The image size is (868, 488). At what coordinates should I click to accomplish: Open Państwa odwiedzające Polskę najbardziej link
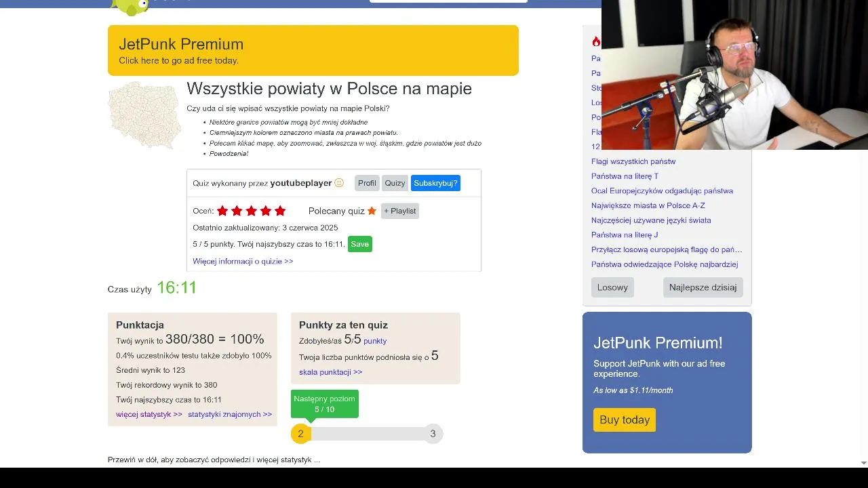(665, 264)
